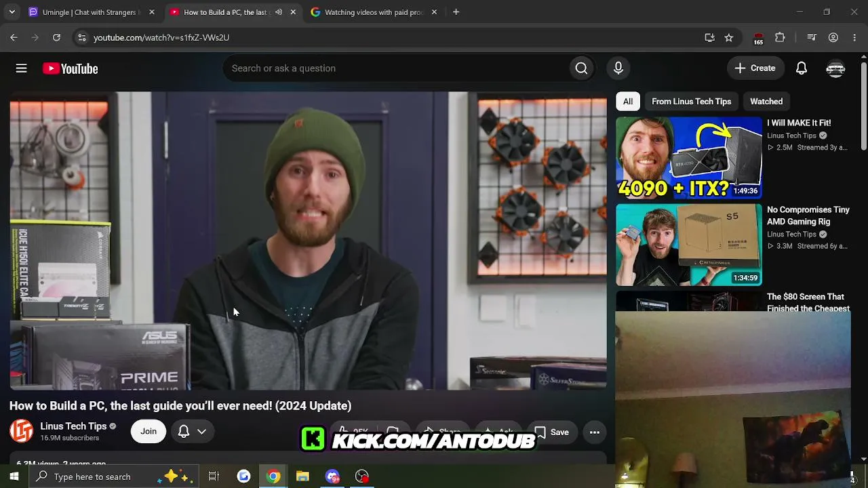This screenshot has width=868, height=488.
Task: Close the Umingle tab
Action: pos(152,12)
